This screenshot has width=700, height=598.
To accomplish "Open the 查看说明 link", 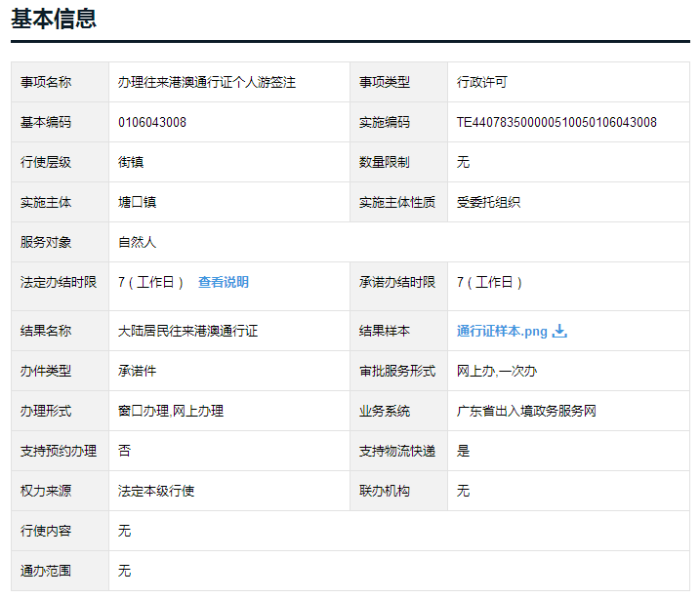I will point(223,282).
